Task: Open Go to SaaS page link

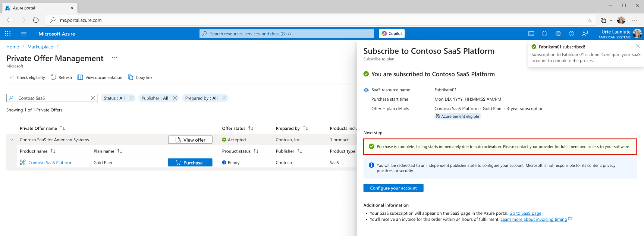Action: coord(525,213)
